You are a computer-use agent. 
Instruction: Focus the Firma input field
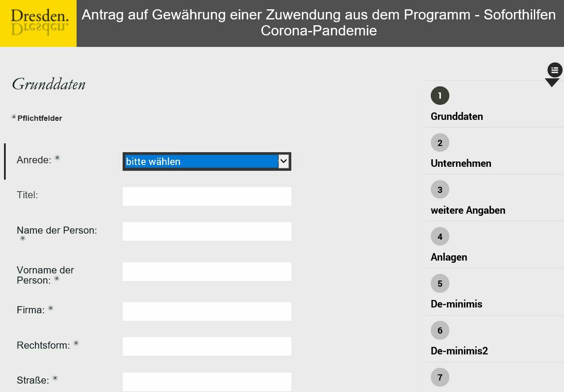point(207,311)
